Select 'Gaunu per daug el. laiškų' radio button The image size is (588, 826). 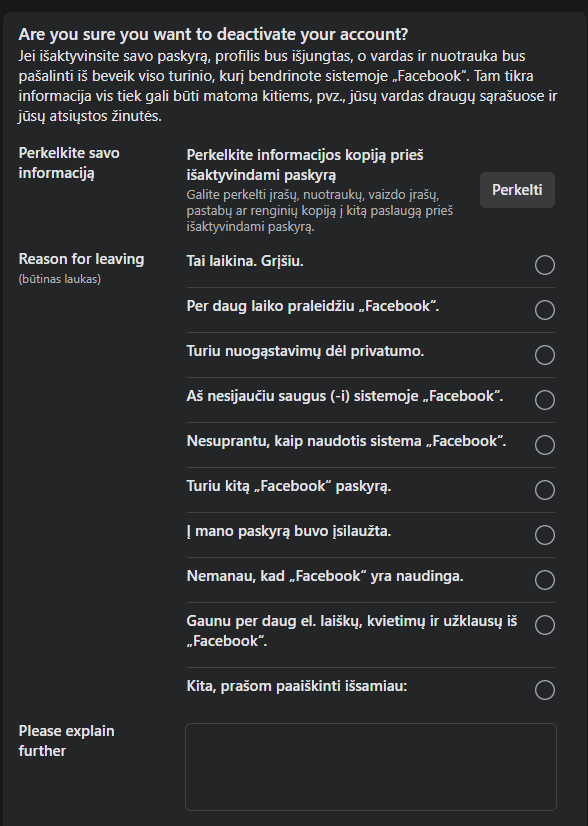pyautogui.click(x=545, y=625)
